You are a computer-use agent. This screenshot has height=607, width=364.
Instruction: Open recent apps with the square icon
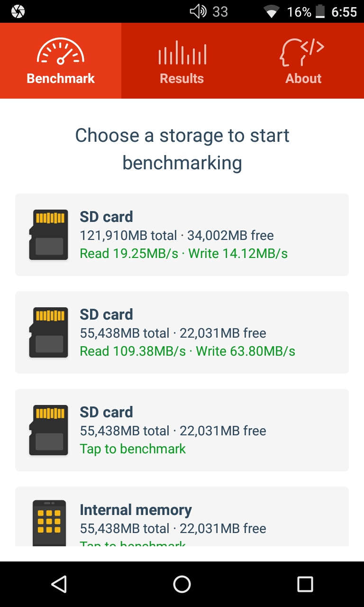pyautogui.click(x=305, y=584)
